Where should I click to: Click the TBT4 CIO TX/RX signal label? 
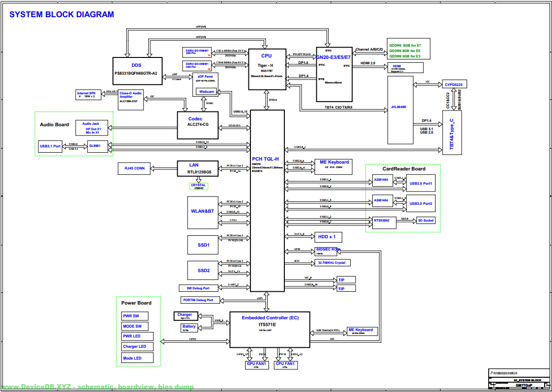pyautogui.click(x=339, y=108)
